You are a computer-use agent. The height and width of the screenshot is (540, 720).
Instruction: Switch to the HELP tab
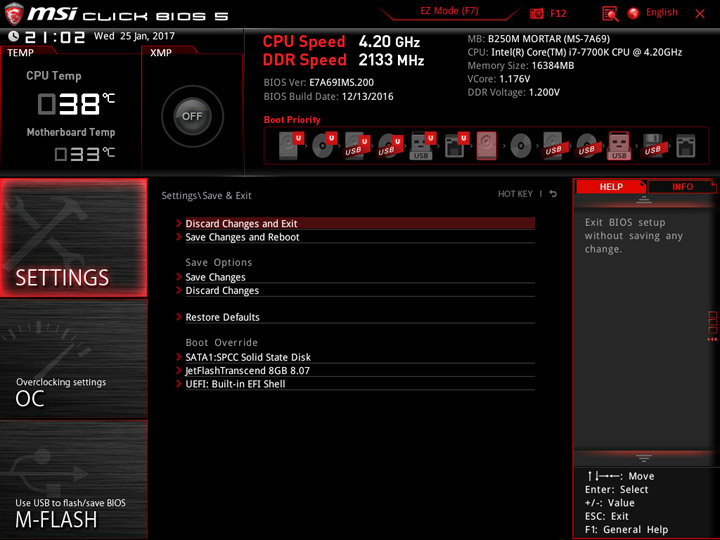tap(611, 187)
